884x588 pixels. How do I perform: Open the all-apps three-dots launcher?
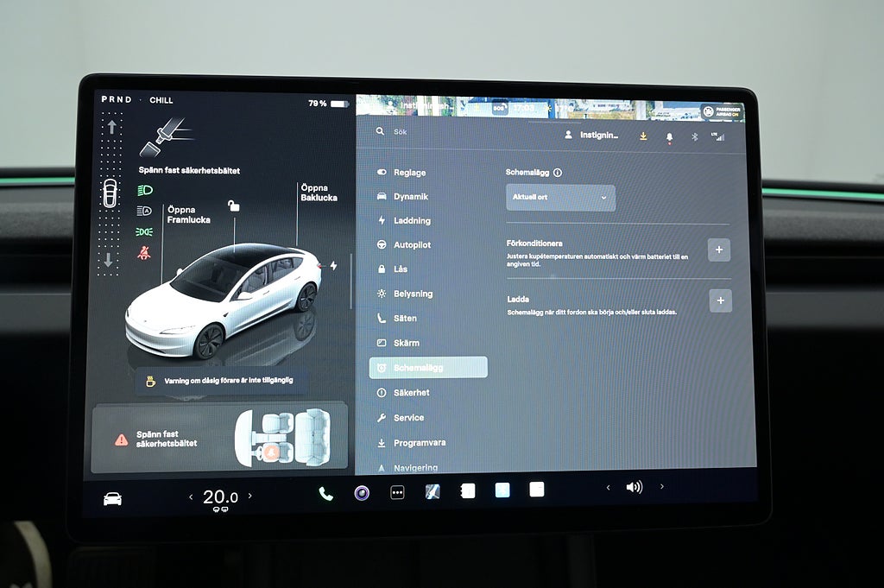tap(397, 493)
